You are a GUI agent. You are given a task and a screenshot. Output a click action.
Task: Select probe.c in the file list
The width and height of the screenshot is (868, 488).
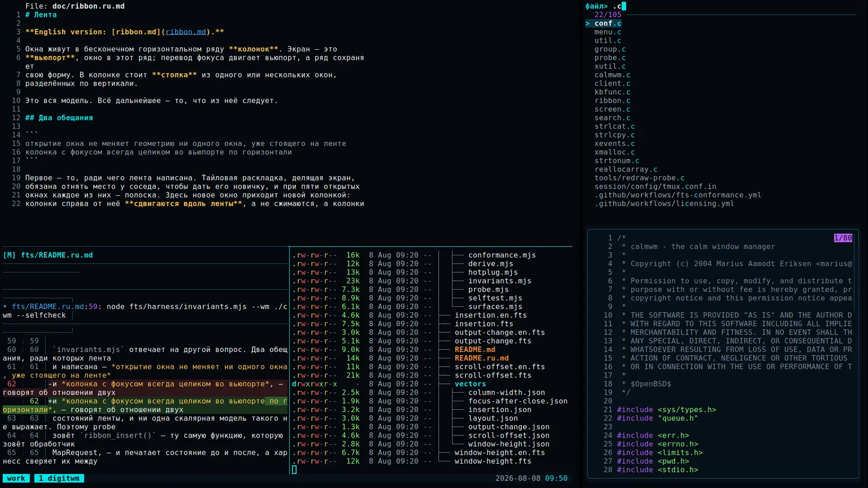610,58
